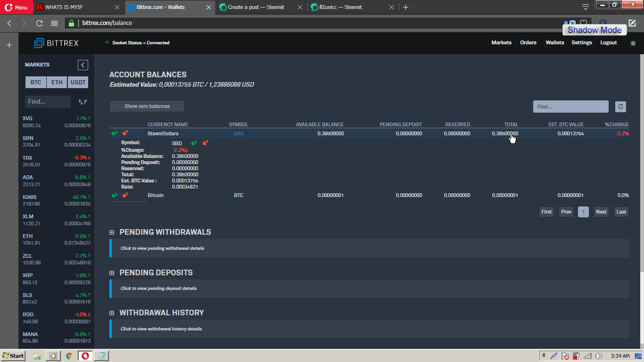This screenshot has height=362, width=644.
Task: Select the ETH market filter
Action: click(57, 82)
